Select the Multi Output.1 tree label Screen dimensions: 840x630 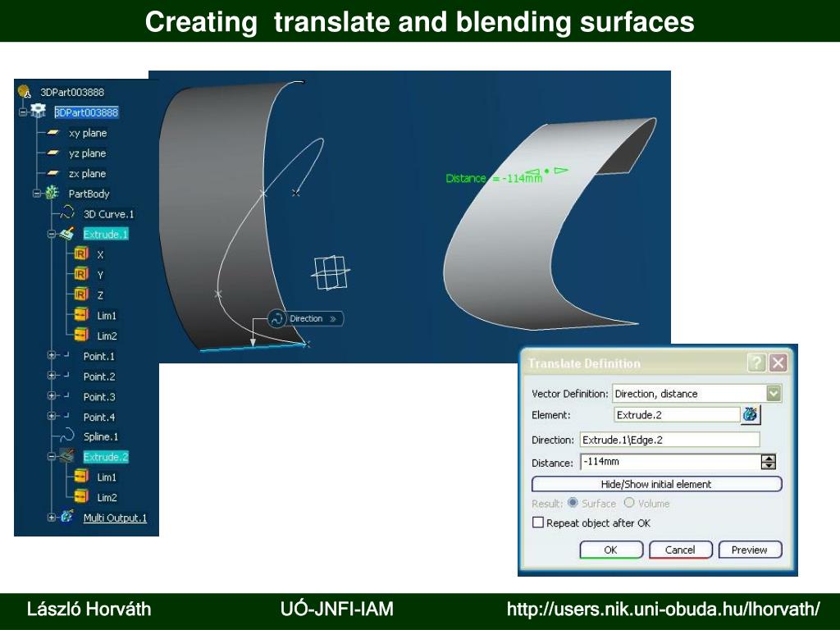point(115,518)
